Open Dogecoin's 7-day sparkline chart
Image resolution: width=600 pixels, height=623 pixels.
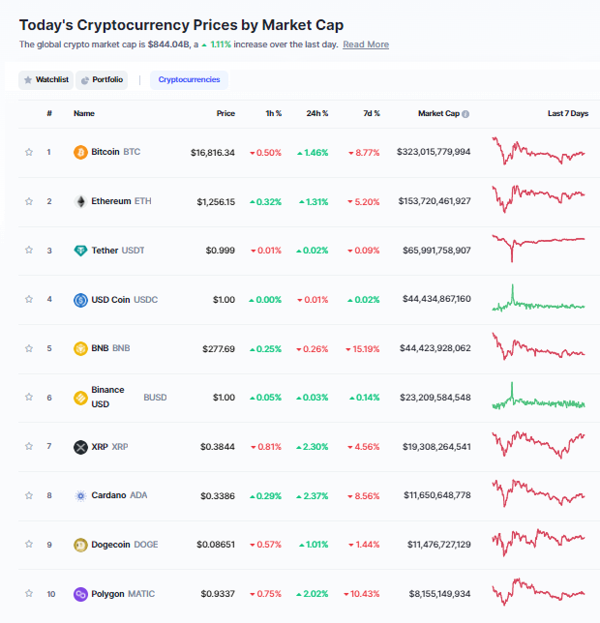pyautogui.click(x=538, y=542)
